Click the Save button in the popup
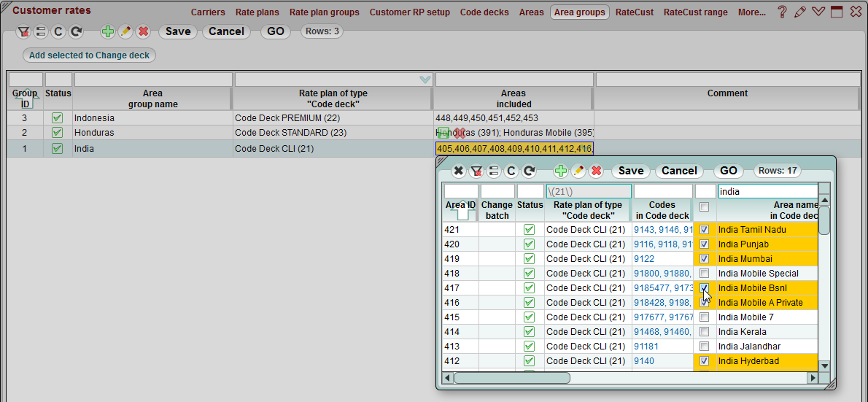The image size is (868, 402). pyautogui.click(x=630, y=171)
